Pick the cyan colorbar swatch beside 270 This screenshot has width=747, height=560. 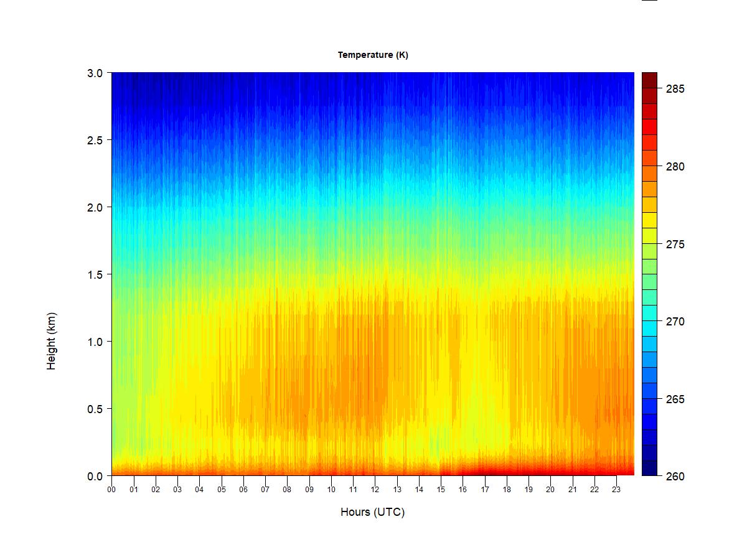649,329
